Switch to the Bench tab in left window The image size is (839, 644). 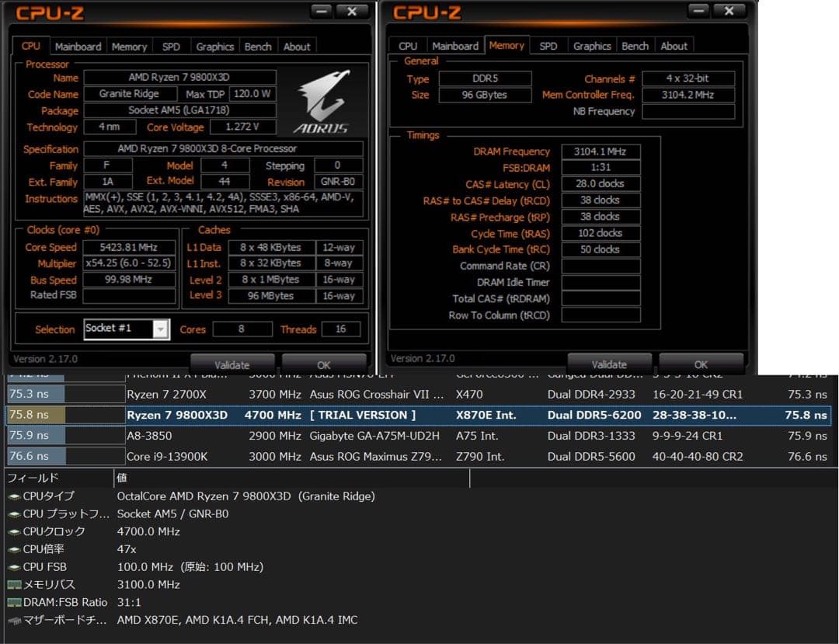258,46
